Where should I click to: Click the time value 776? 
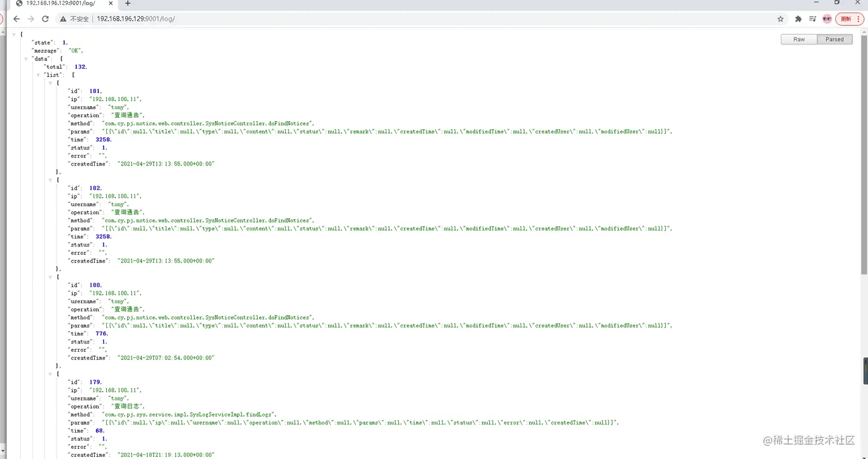coord(101,333)
